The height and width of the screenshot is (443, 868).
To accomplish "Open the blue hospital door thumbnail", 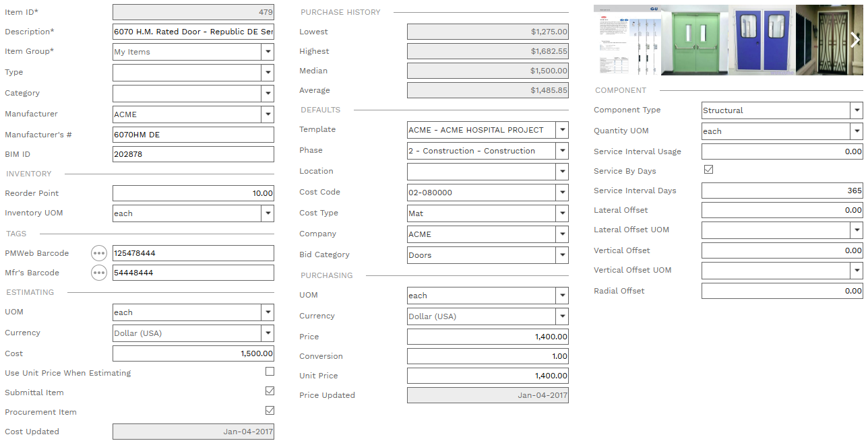I will coord(762,40).
